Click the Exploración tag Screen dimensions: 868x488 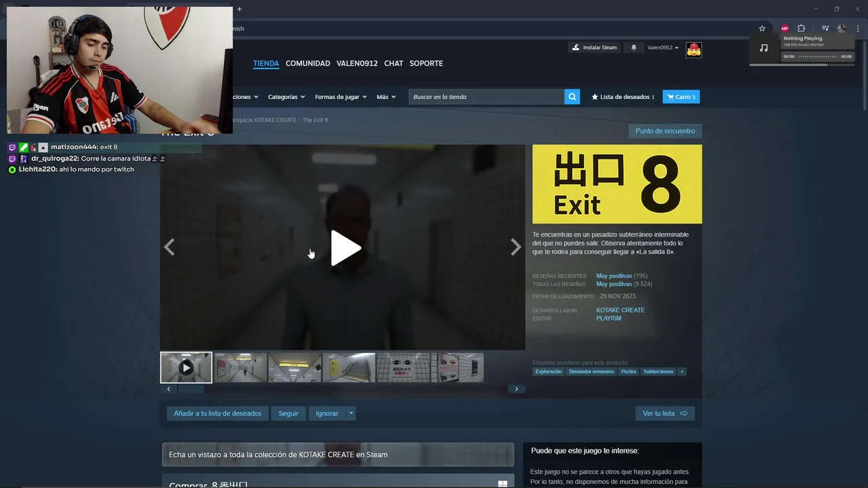(548, 371)
